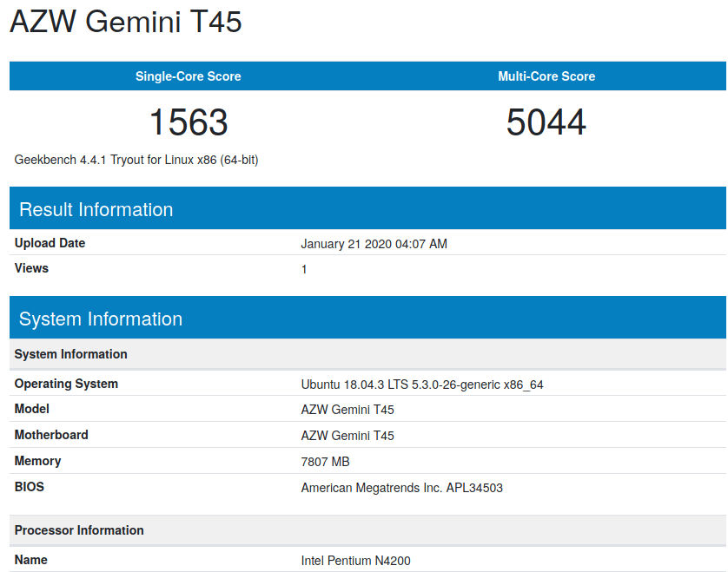728x572 pixels.
Task: Select the Single-Core Score header
Action: (188, 76)
